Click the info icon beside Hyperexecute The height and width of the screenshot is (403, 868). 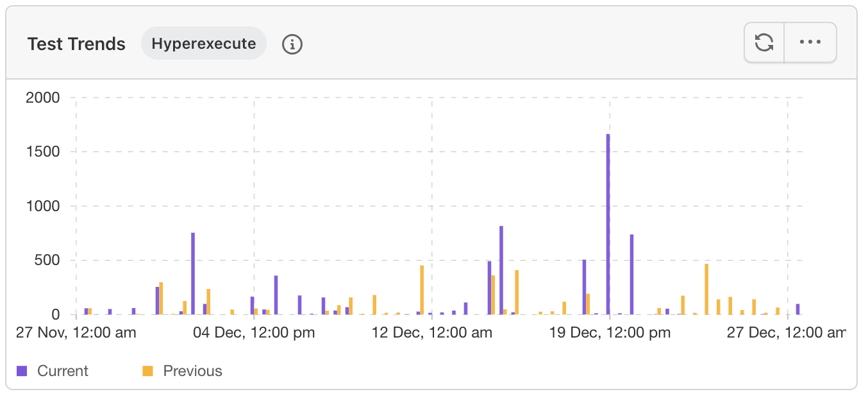292,44
